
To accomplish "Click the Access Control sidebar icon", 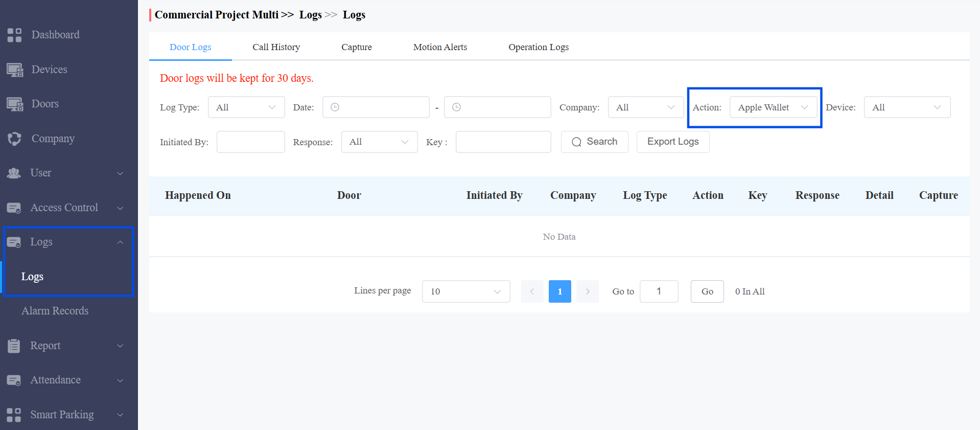I will click(x=14, y=208).
